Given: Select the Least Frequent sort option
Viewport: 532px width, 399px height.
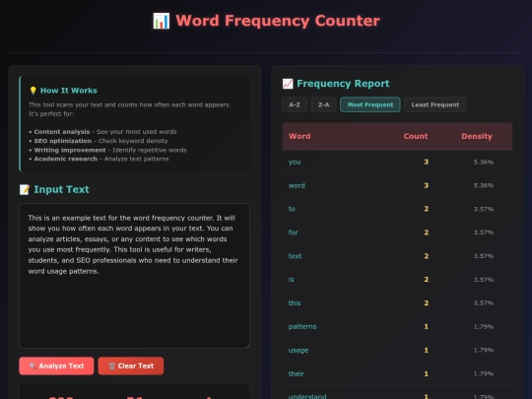Looking at the screenshot, I should point(435,104).
